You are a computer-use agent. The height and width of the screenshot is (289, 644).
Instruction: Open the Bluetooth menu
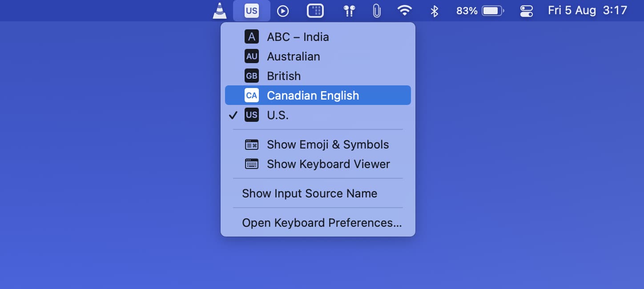435,11
